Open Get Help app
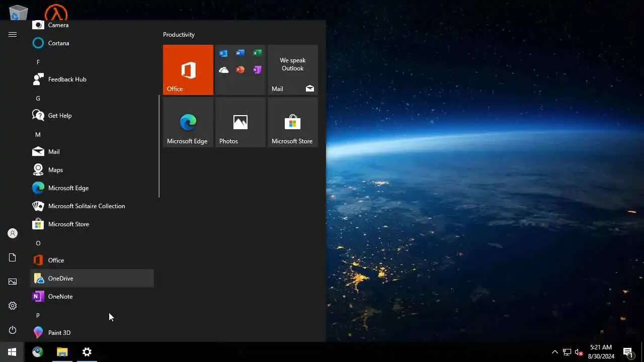This screenshot has height=362, width=644. pos(92,116)
